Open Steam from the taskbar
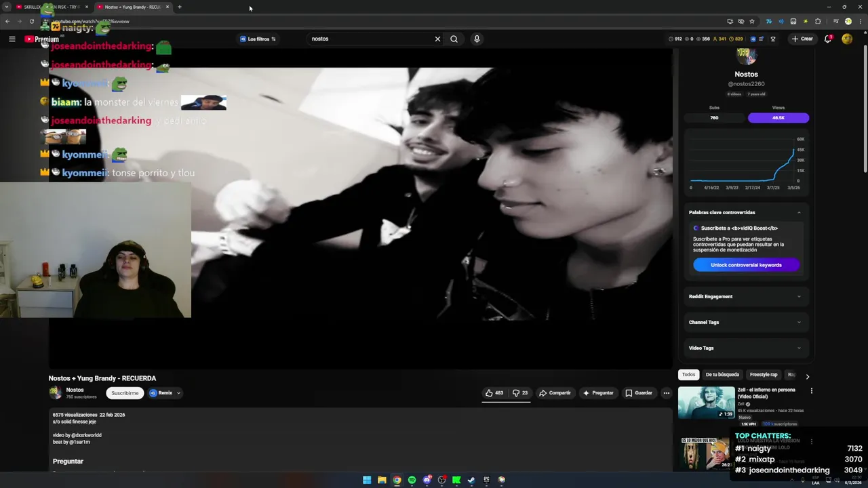The height and width of the screenshot is (488, 868). pyautogui.click(x=471, y=480)
